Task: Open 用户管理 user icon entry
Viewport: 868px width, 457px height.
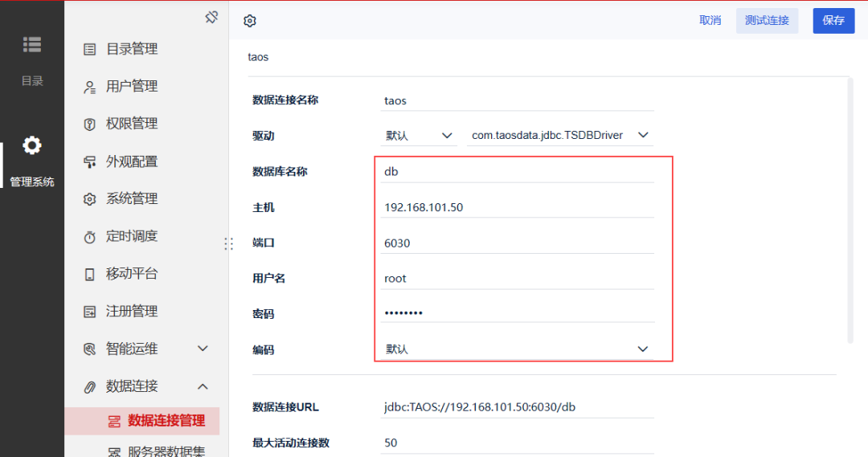Action: [x=121, y=86]
